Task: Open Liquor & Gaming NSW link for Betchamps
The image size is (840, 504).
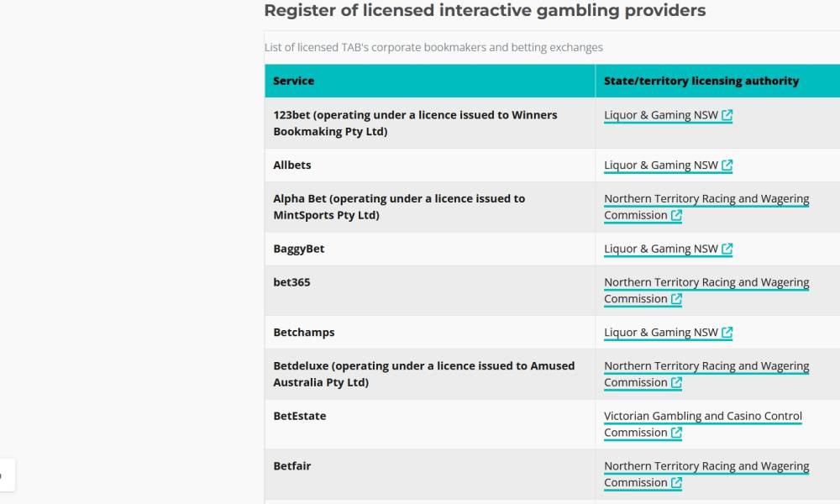Action: (661, 333)
